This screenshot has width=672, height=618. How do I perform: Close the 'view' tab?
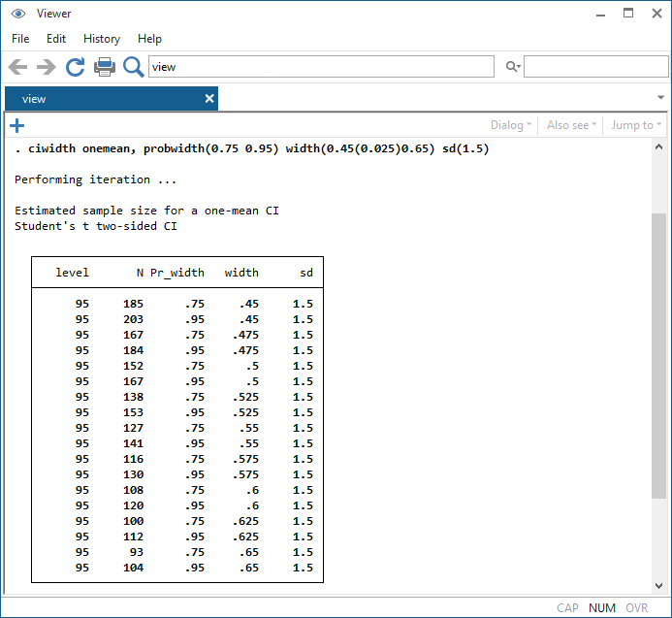point(209,99)
